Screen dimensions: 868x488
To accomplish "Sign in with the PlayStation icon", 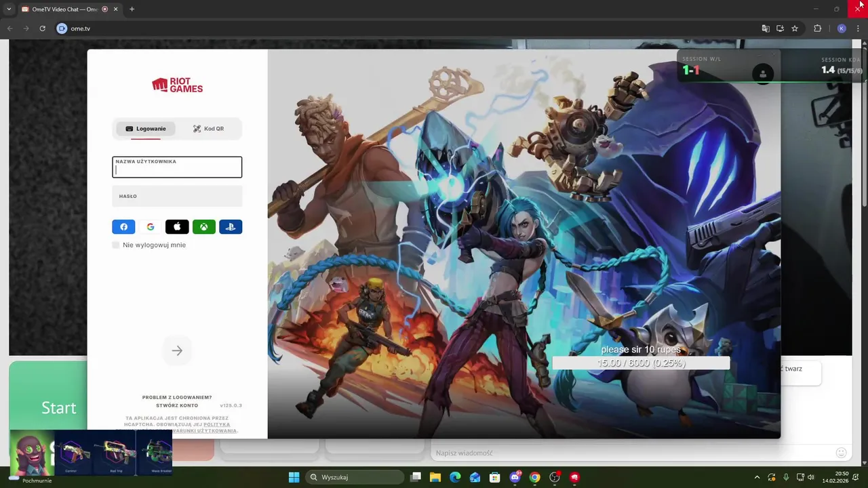I will click(231, 227).
